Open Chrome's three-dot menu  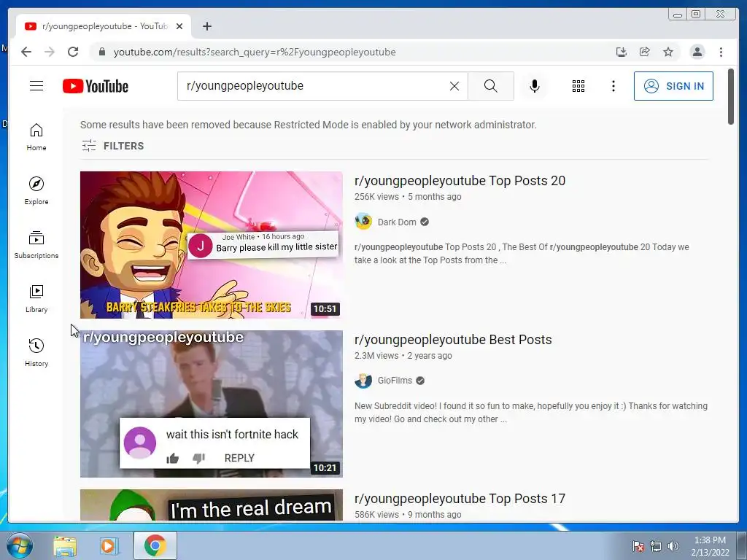[x=721, y=52]
